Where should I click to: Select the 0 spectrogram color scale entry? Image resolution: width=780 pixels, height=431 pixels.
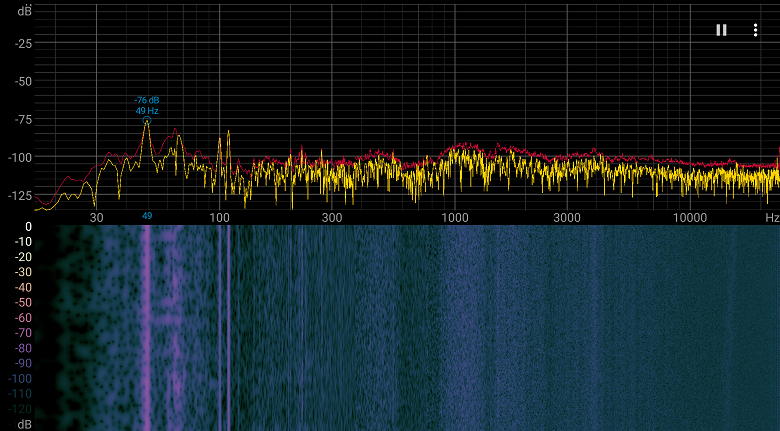click(x=28, y=227)
